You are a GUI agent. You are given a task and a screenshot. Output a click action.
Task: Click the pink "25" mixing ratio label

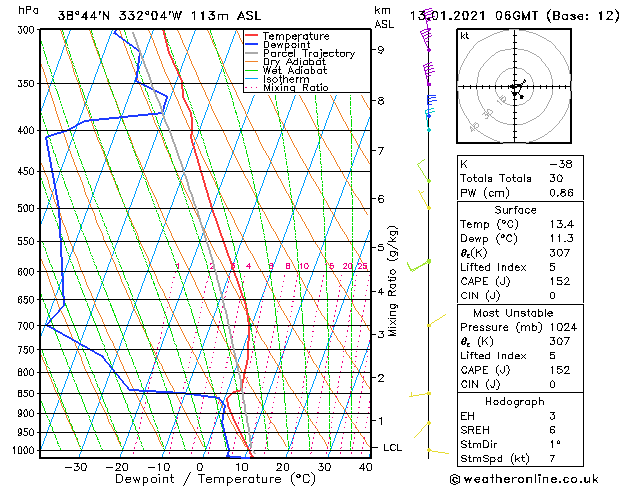[x=362, y=266]
